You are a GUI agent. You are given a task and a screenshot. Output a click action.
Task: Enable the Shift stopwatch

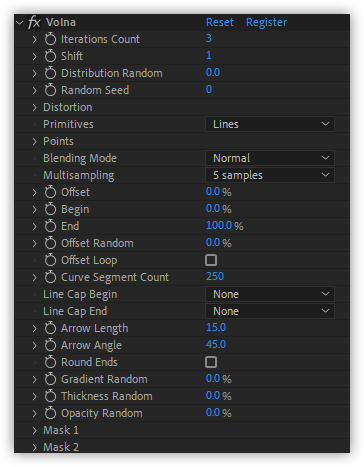click(50, 56)
